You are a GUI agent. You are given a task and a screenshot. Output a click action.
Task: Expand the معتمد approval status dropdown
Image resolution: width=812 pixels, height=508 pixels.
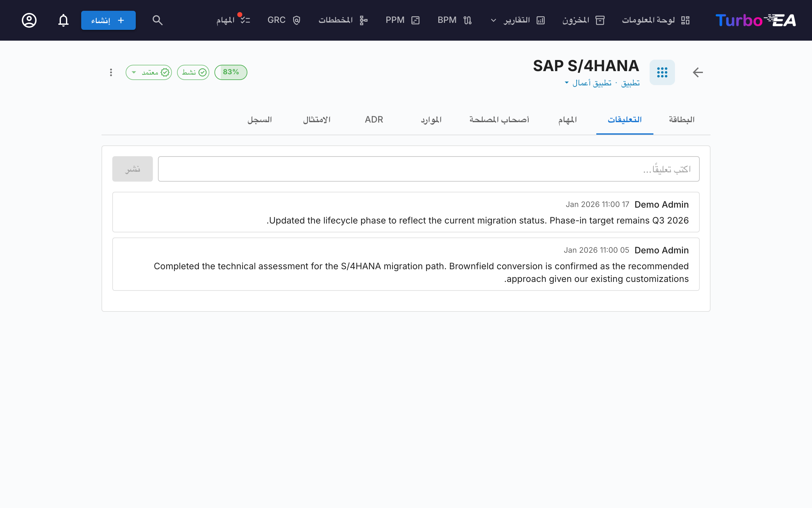(149, 72)
